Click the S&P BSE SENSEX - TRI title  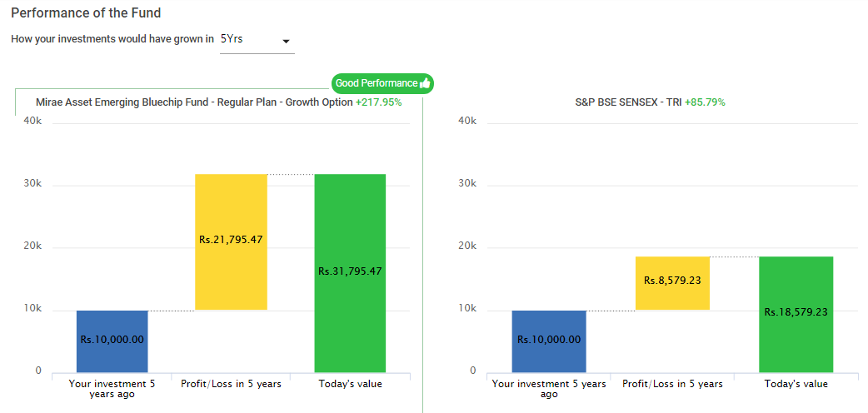(x=628, y=102)
